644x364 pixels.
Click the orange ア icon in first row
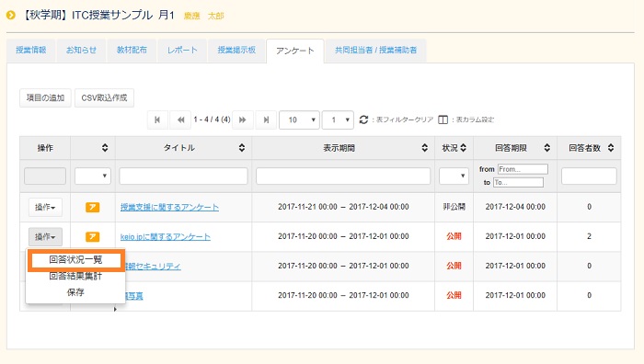point(92,207)
